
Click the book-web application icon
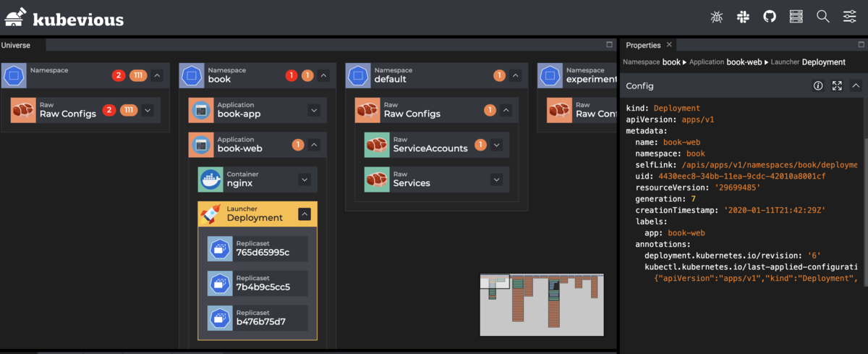coord(201,145)
